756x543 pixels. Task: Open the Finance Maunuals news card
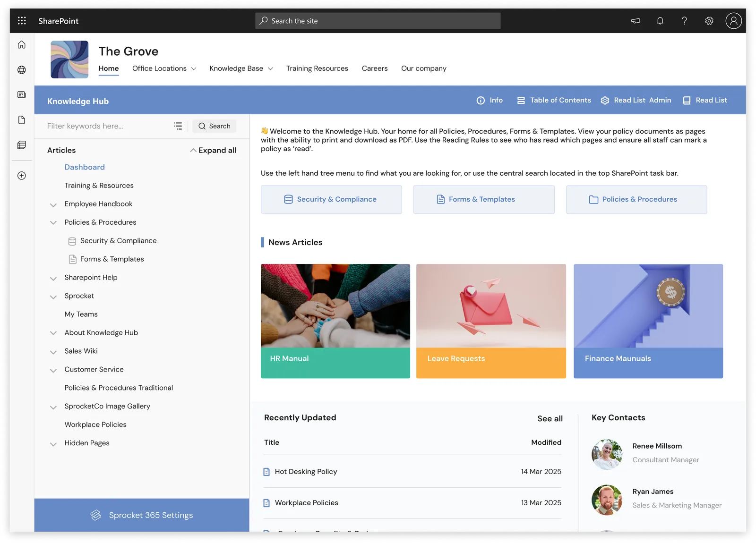[648, 321]
